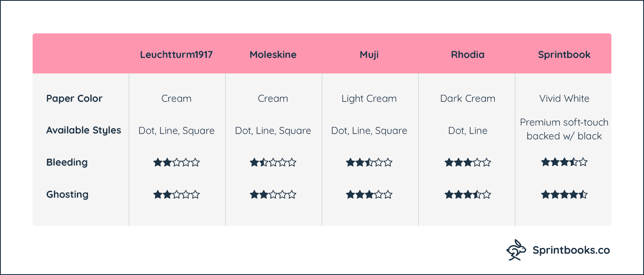This screenshot has width=644, height=275.
Task: Click Rhodia Ghosting star rating
Action: 468,194
